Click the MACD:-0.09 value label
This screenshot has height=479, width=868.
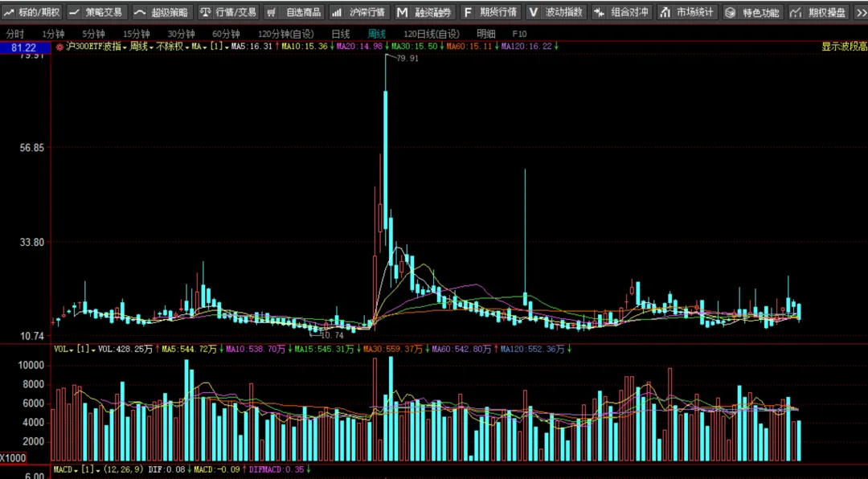pos(217,469)
